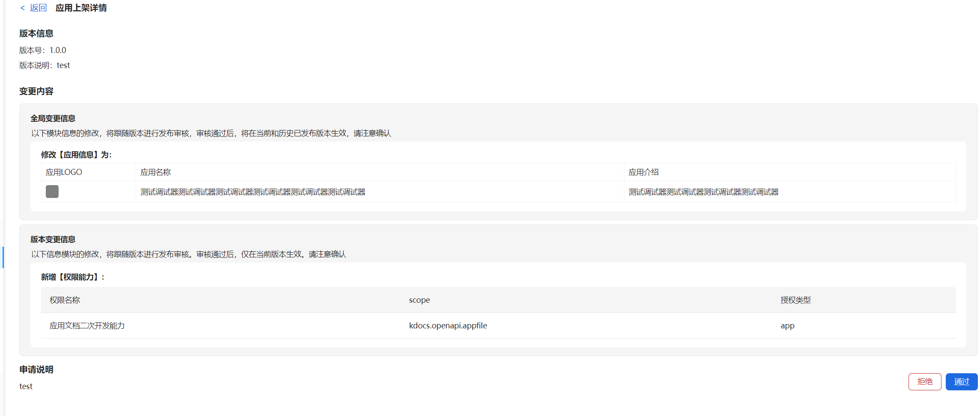
Task: Click the 应用名称 column header
Action: pyautogui.click(x=155, y=172)
